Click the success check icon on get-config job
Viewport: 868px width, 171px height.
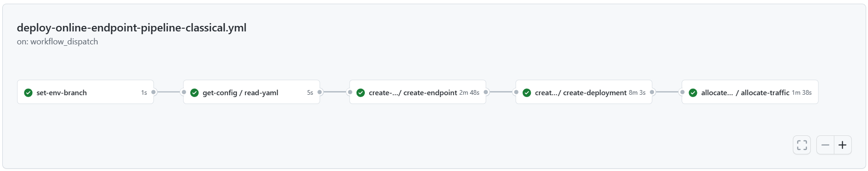(x=194, y=92)
